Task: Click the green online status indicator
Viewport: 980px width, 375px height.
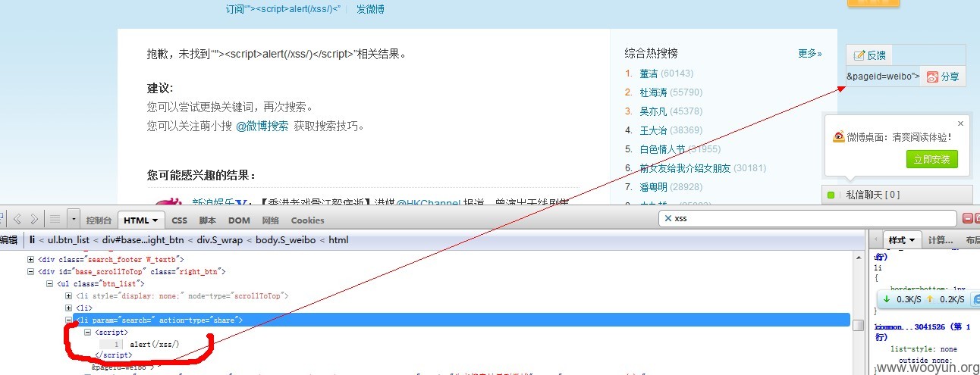Action: point(831,195)
